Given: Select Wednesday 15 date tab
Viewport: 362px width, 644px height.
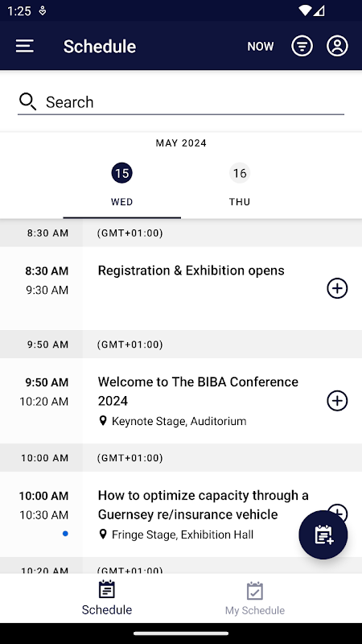Looking at the screenshot, I should point(122,184).
